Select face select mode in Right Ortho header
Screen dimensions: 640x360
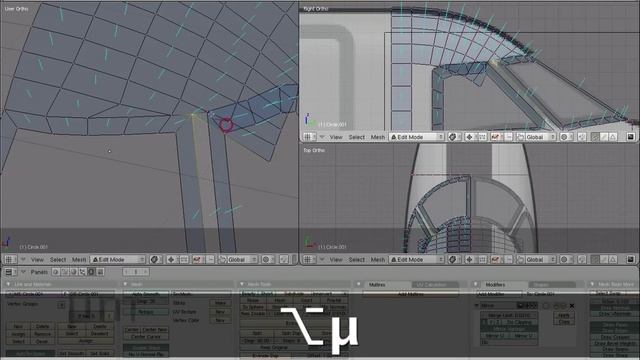(613, 137)
